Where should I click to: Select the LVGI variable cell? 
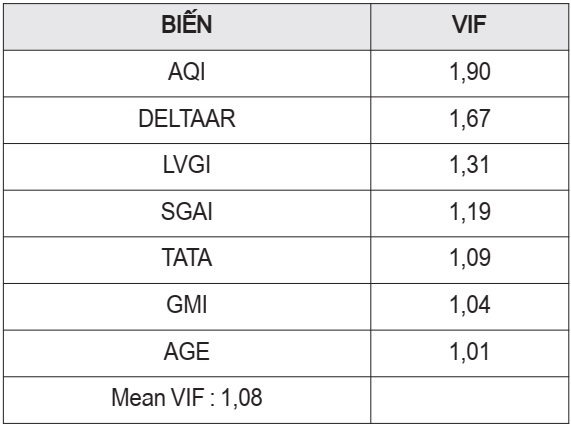point(187,167)
